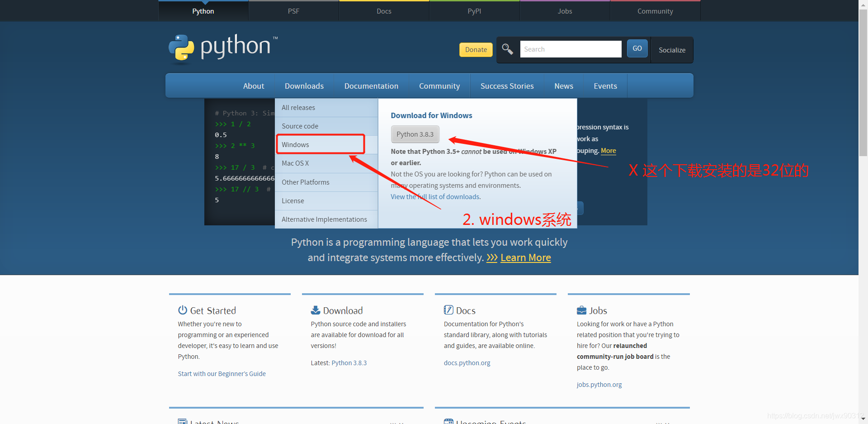Click the Get Started power icon
868x424 pixels.
click(183, 310)
